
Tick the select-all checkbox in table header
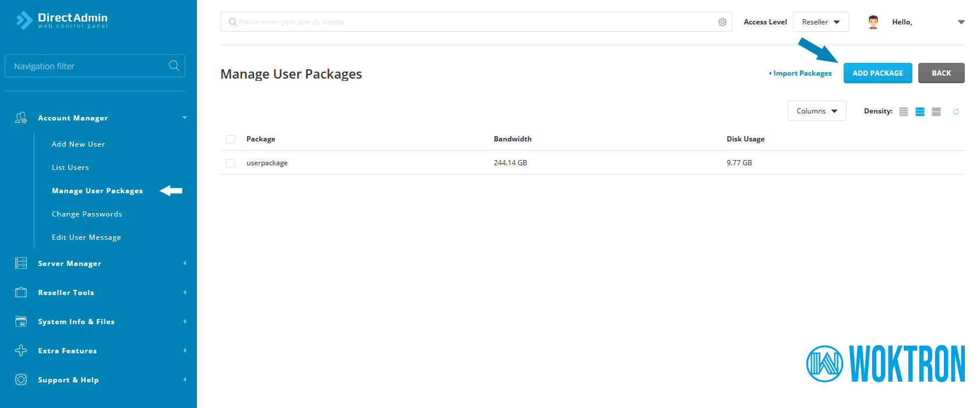coord(230,139)
